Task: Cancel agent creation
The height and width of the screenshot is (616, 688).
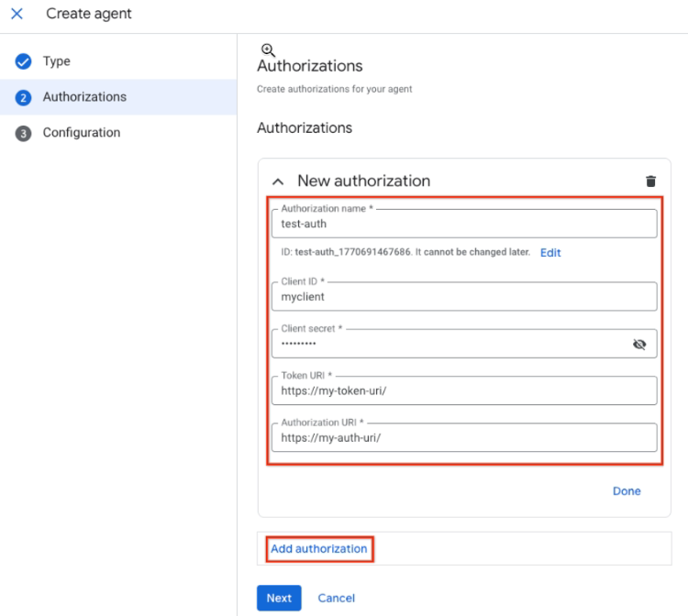Action: [x=336, y=598]
